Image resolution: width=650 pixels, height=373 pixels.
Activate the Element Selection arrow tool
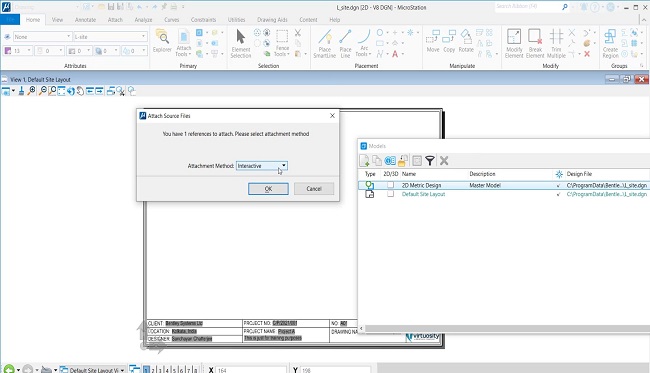[241, 43]
